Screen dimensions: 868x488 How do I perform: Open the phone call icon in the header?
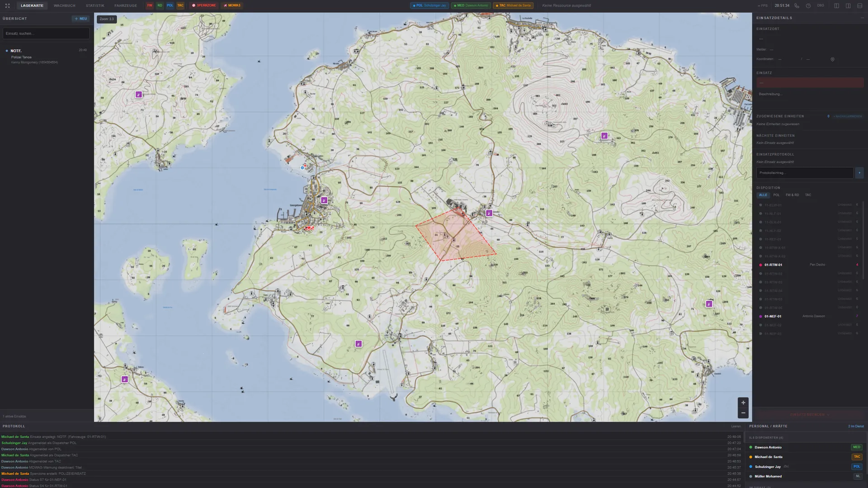[x=797, y=6]
